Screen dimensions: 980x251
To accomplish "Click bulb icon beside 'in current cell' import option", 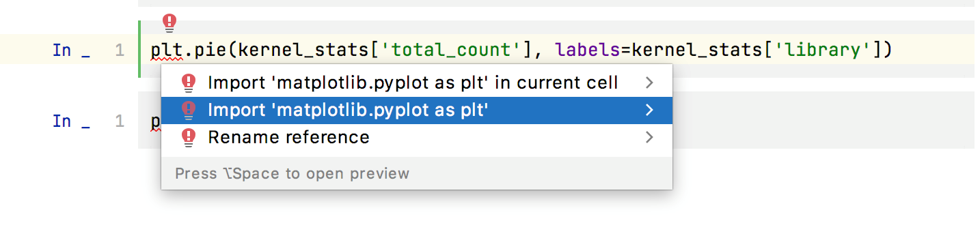I will pos(189,83).
